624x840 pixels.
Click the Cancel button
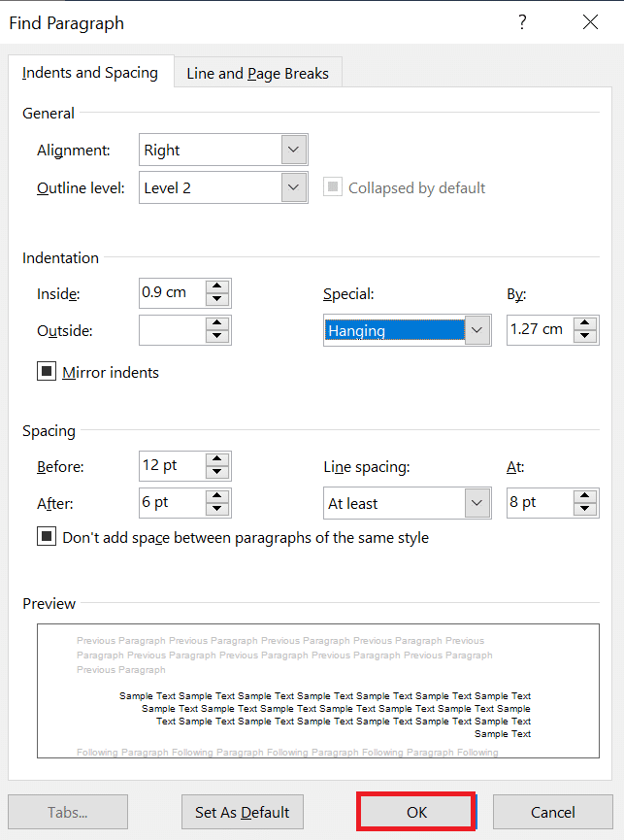553,812
